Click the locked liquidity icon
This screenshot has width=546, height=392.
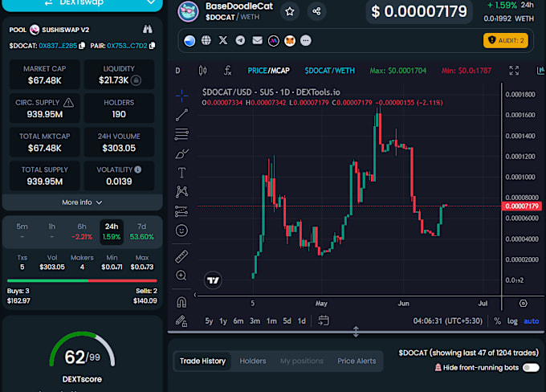coord(136,80)
